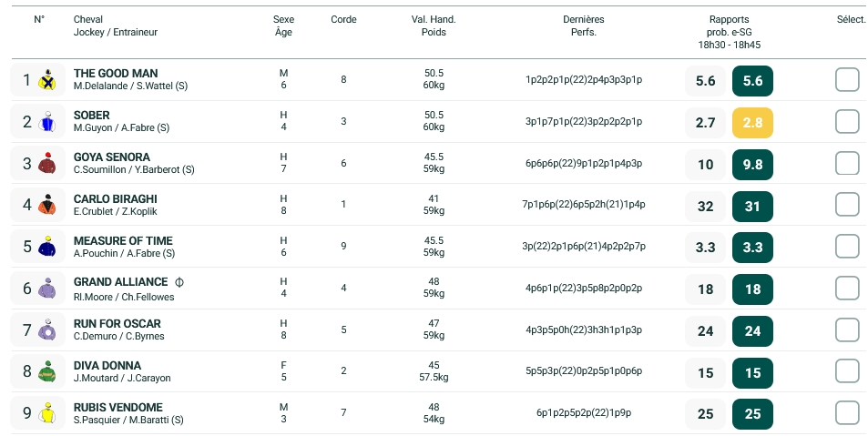This screenshot has width=868, height=436.
Task: Click Measure Of Time's silks icon
Action: [47, 248]
